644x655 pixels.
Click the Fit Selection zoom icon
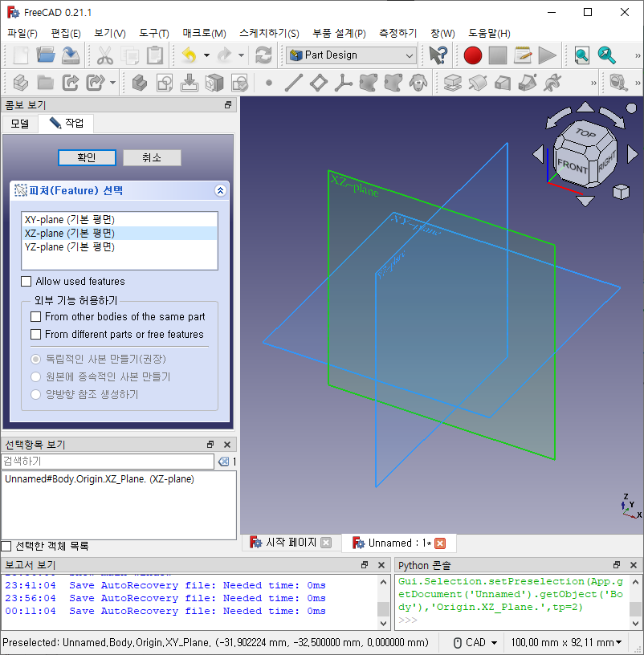(x=607, y=55)
